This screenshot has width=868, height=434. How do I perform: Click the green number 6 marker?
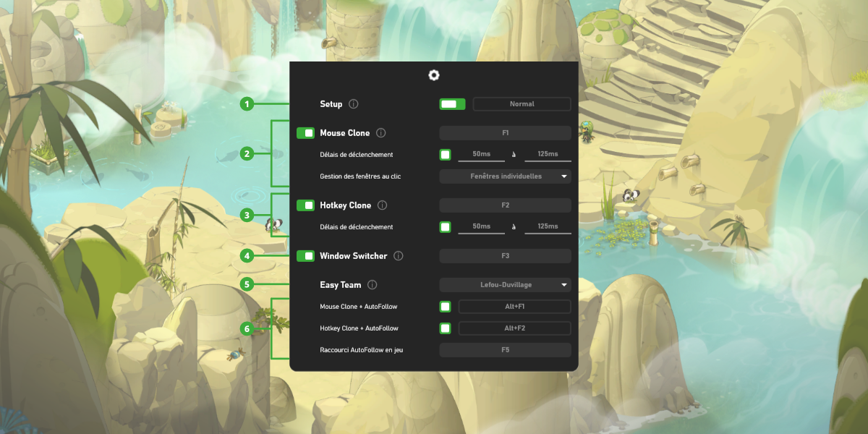click(x=247, y=329)
